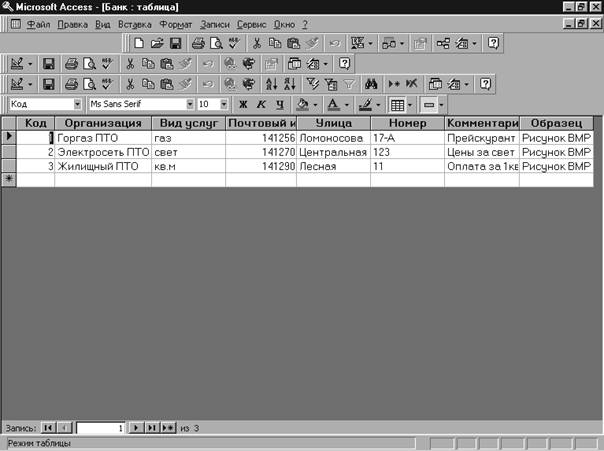This screenshot has width=604, height=451.
Task: Go to last record navigation button
Action: click(152, 428)
